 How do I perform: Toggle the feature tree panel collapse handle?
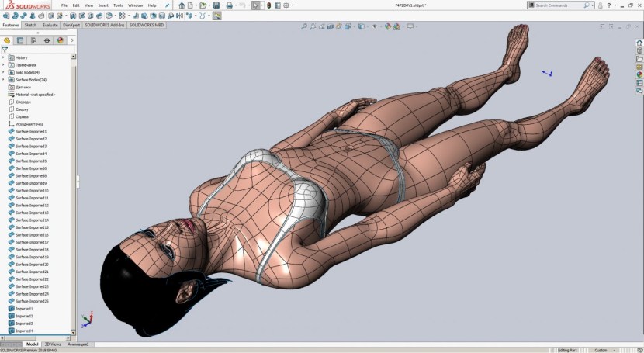(x=77, y=182)
